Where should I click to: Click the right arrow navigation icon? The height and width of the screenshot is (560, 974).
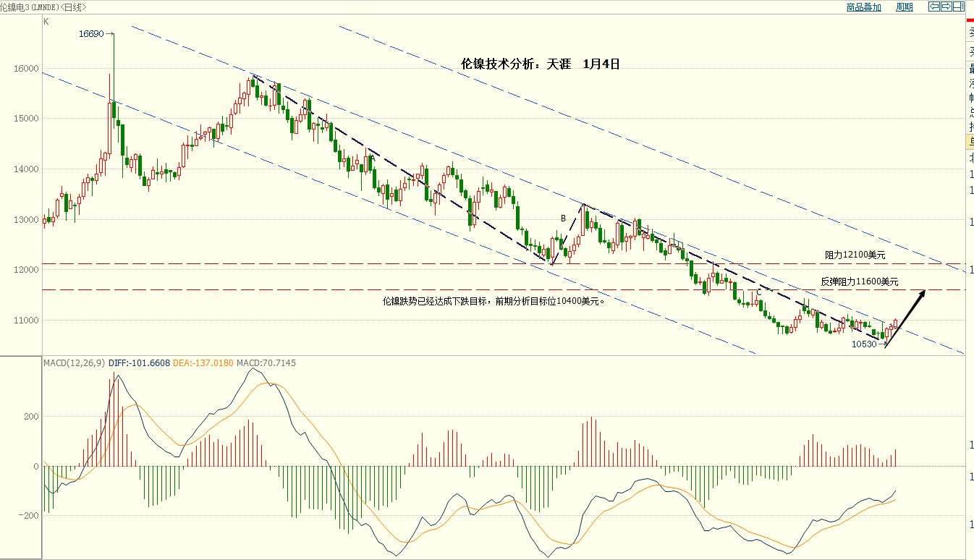pos(946,7)
